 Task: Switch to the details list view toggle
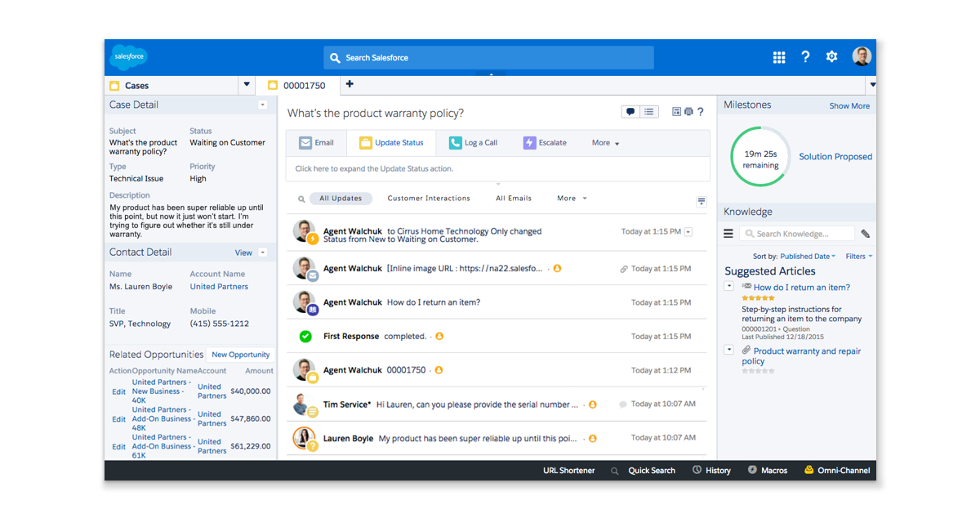648,112
